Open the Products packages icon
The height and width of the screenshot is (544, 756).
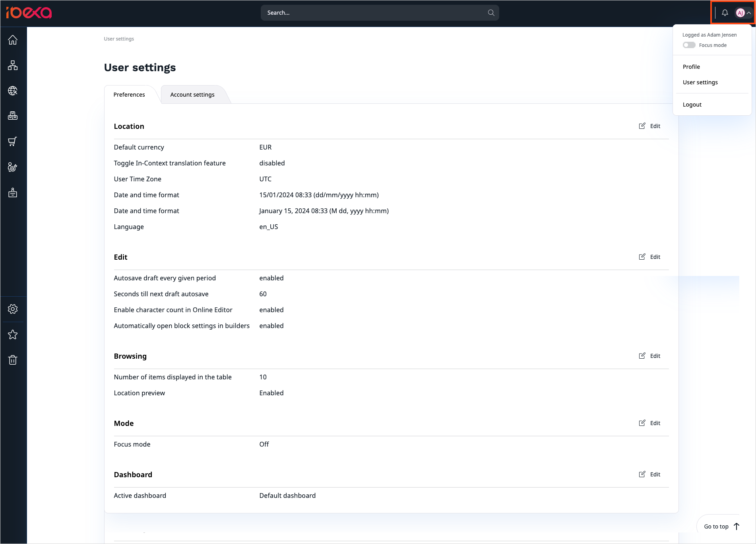click(x=13, y=116)
